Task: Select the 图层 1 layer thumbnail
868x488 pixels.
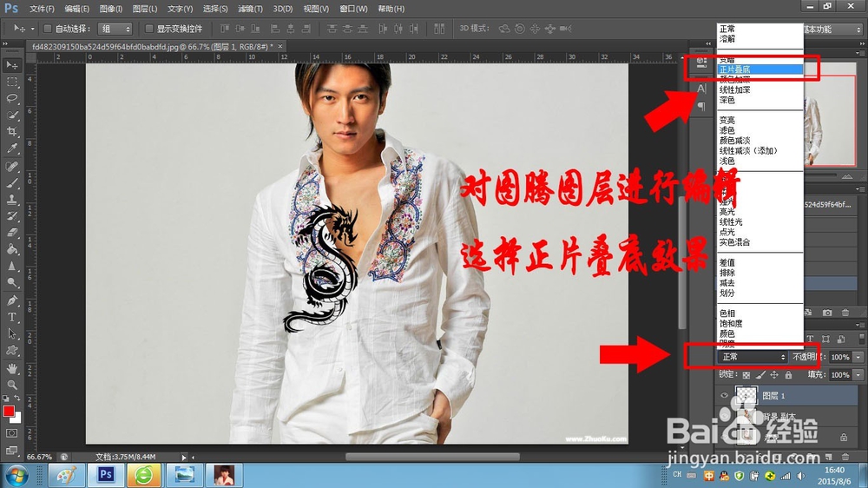Action: (x=746, y=395)
